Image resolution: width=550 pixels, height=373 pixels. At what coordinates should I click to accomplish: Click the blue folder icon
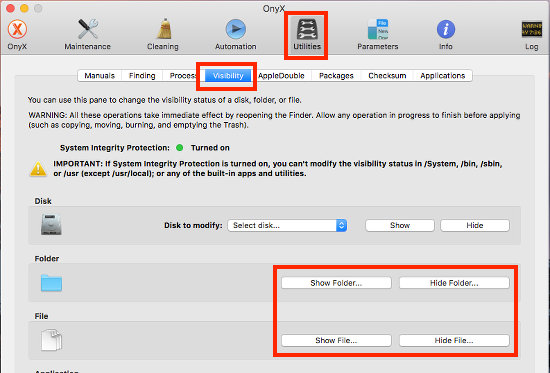pos(51,283)
